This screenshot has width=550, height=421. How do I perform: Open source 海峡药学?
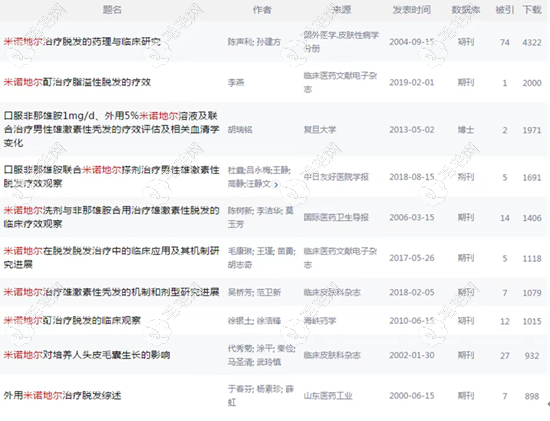point(320,321)
